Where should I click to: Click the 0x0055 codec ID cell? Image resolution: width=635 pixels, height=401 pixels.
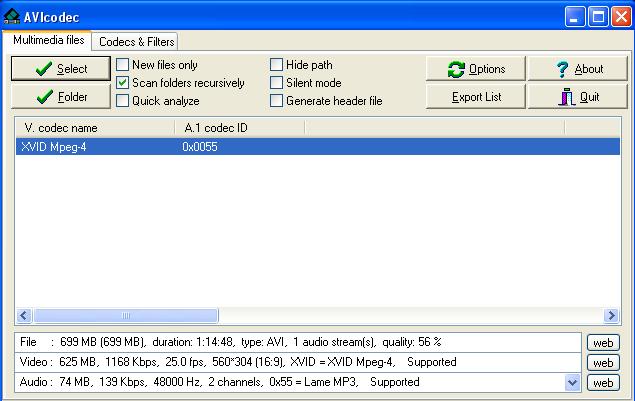[x=200, y=147]
